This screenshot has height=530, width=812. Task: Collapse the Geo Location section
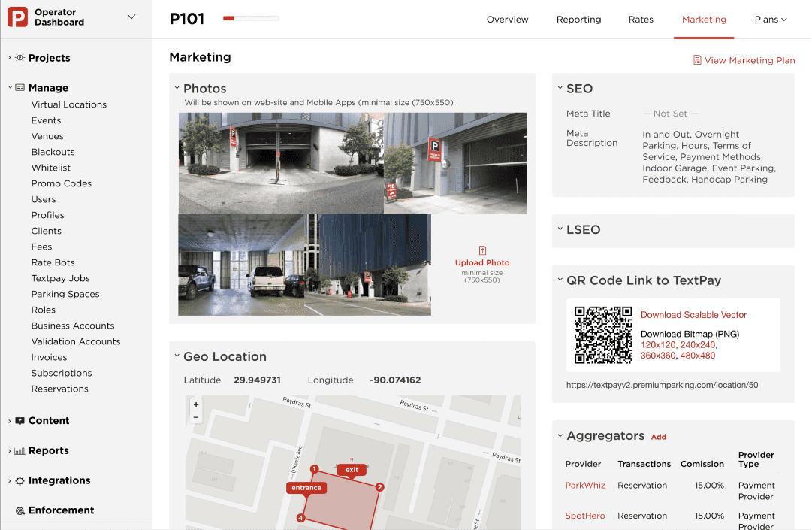tap(178, 356)
